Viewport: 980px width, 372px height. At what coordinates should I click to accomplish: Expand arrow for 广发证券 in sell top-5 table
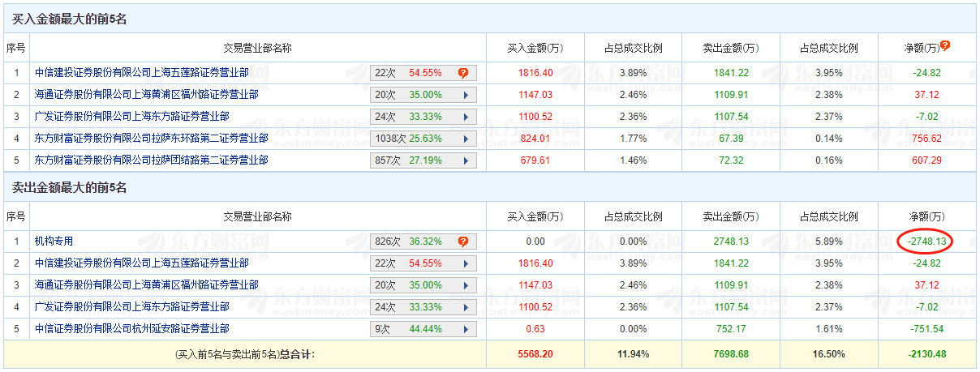[x=466, y=307]
